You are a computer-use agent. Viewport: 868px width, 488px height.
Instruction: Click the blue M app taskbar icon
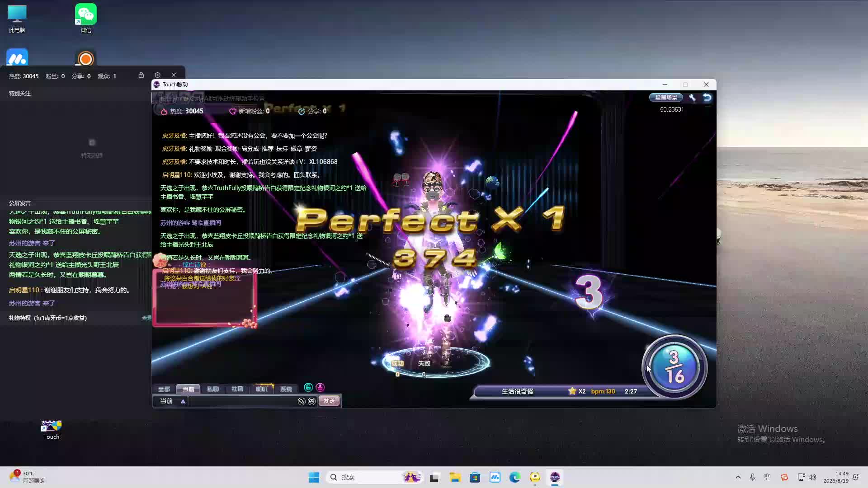[x=495, y=477]
